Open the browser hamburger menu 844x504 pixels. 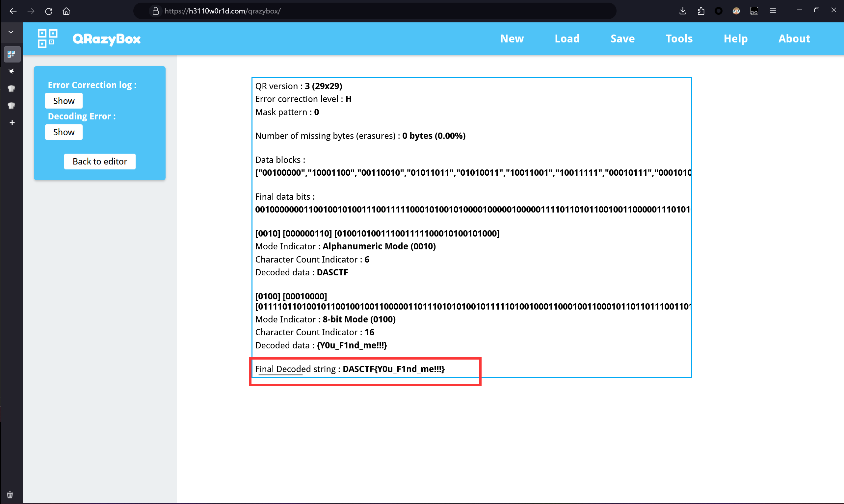click(773, 11)
